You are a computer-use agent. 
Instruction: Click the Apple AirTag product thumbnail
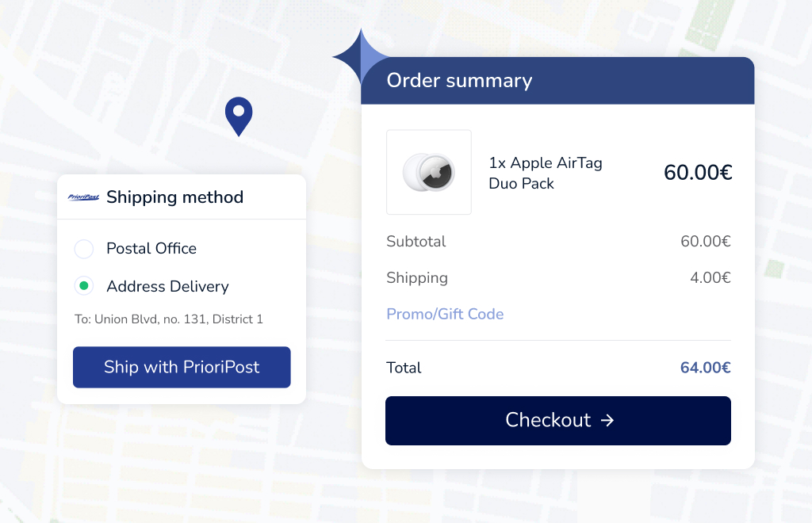428,172
